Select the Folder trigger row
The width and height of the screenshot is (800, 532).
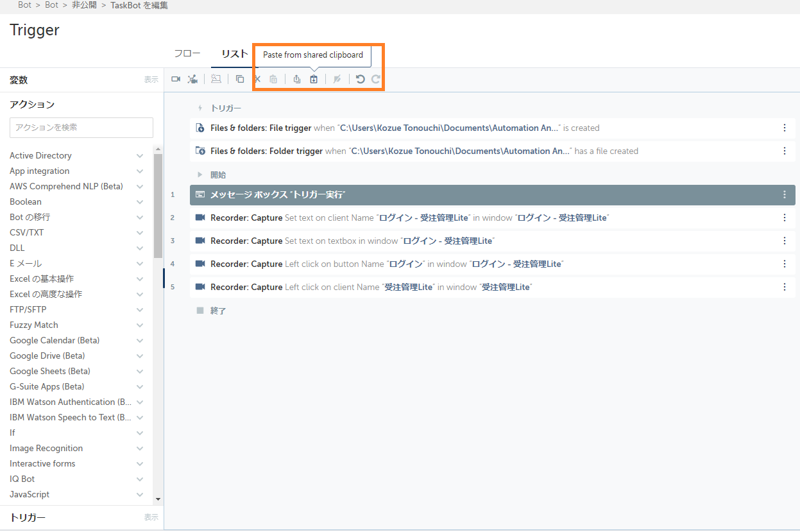pos(493,151)
